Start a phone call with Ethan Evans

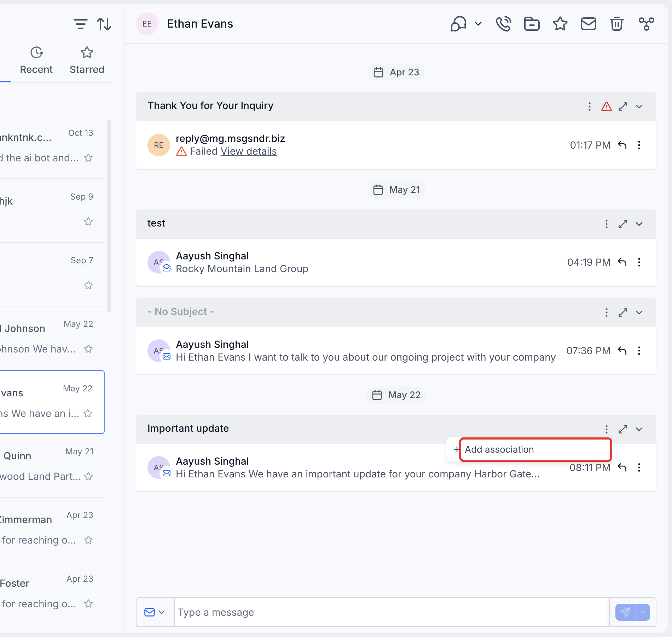(x=503, y=24)
